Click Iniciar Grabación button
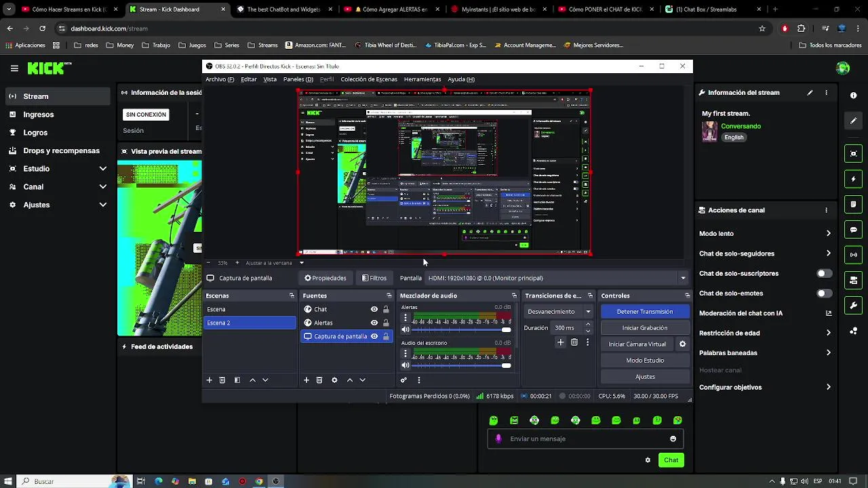This screenshot has width=868, height=488. click(x=645, y=328)
